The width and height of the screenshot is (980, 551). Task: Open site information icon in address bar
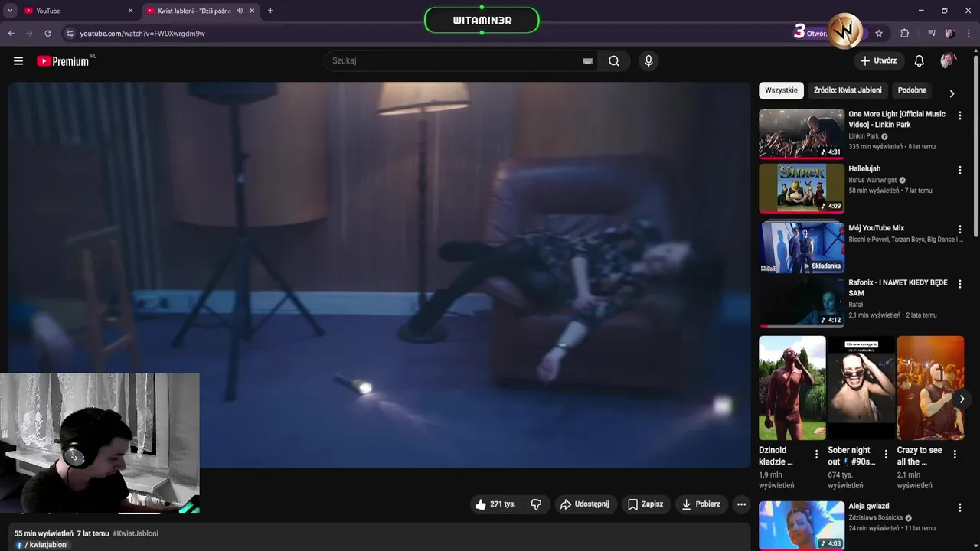tap(70, 34)
